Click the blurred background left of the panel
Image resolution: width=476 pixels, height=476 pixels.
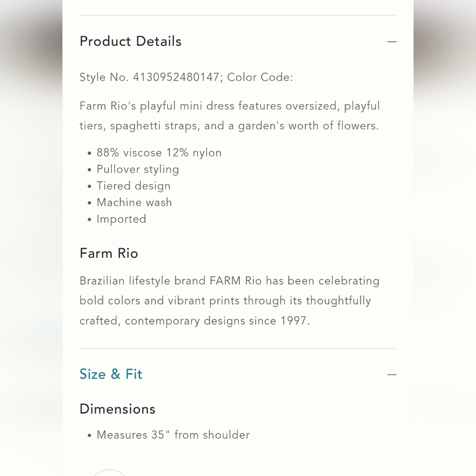pos(31,238)
